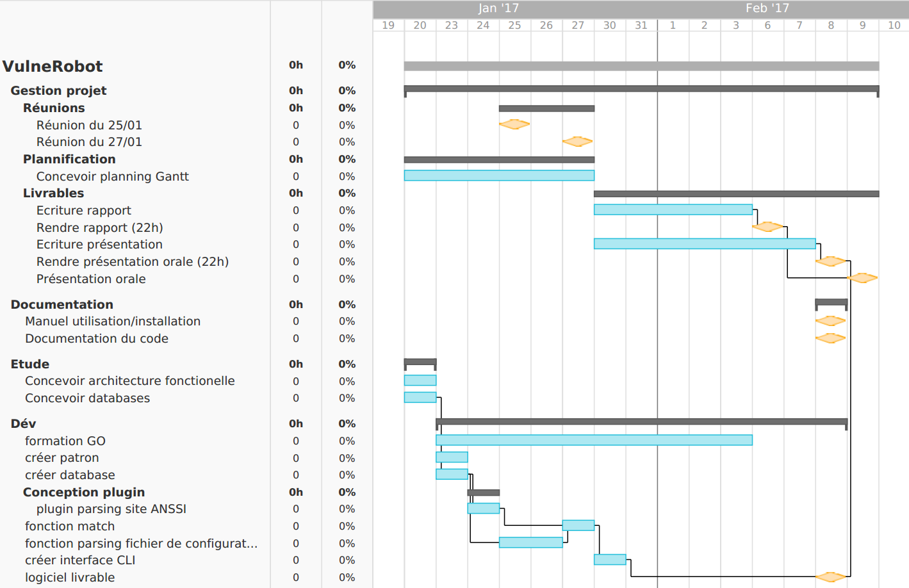Select créer database task name
Image resolution: width=909 pixels, height=588 pixels.
(70, 475)
